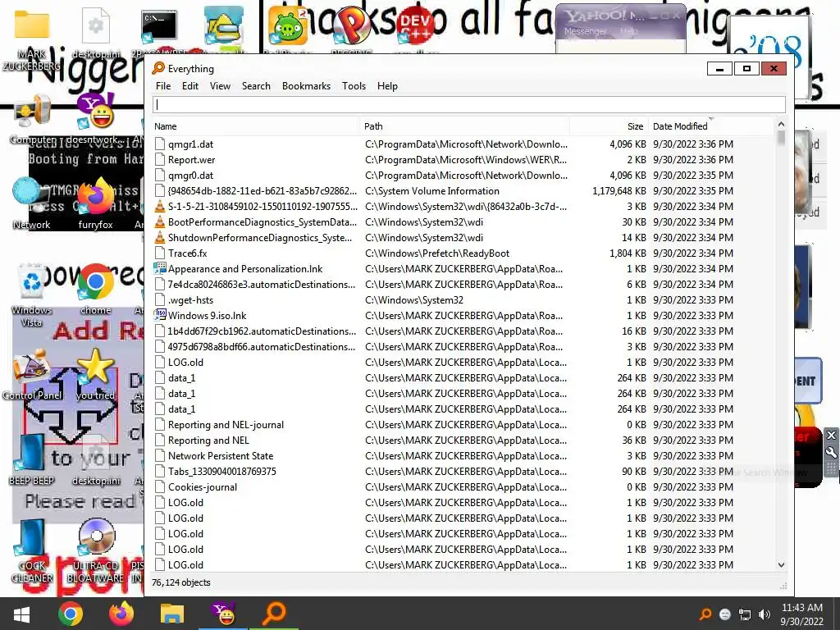840x630 pixels.
Task: Click path C:\Windows\Prefetch\ReadyBoot
Action: [x=437, y=253]
